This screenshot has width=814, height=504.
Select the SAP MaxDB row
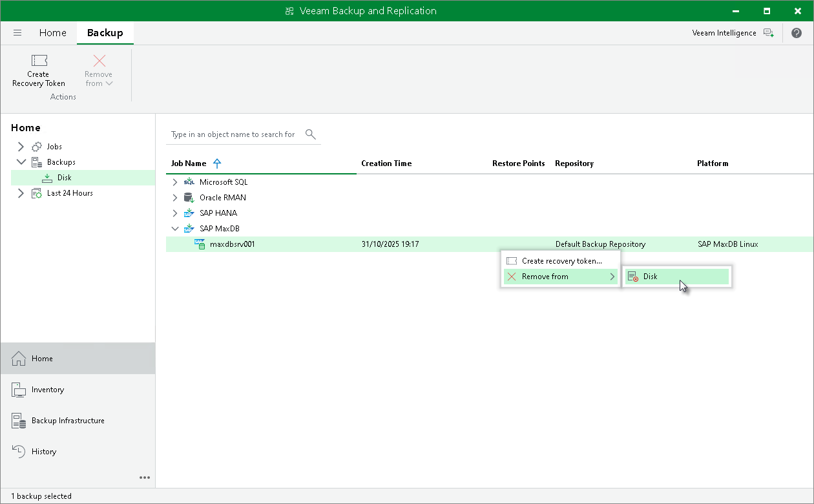pos(490,229)
